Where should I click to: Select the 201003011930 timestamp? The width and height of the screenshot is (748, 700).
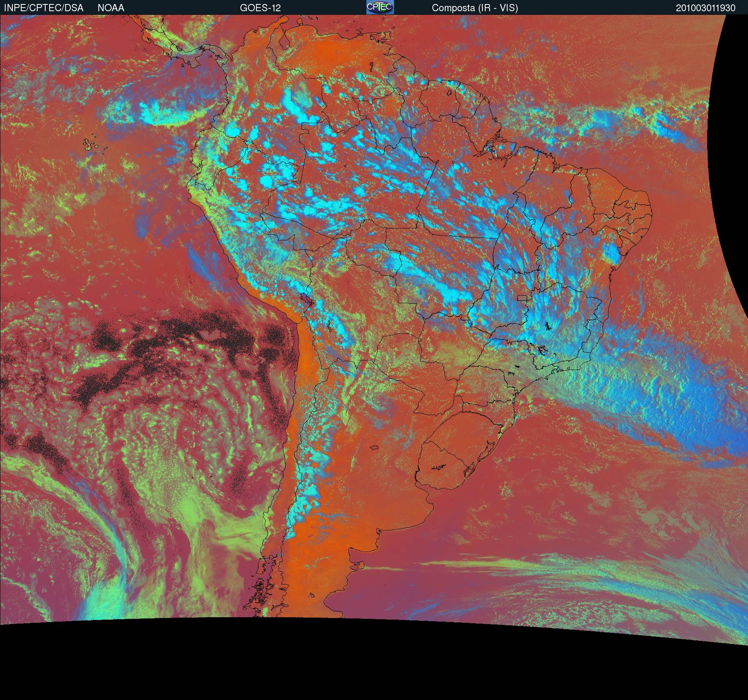point(706,8)
